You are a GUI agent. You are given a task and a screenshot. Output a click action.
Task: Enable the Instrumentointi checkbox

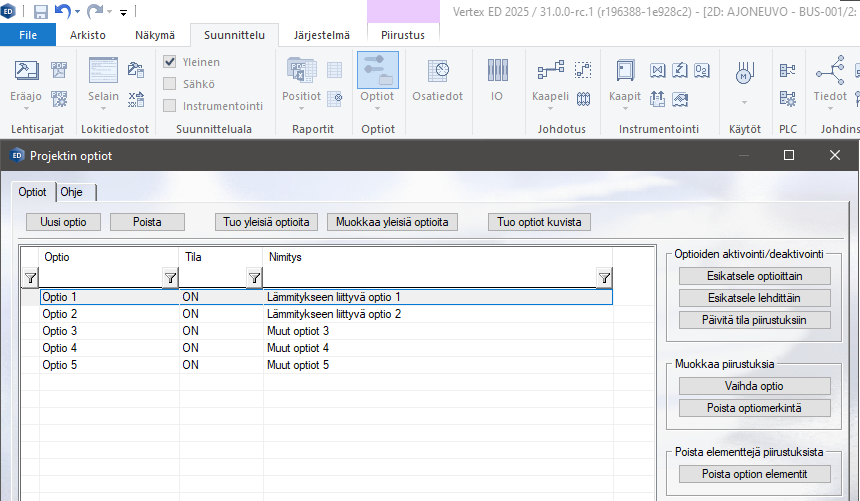point(170,105)
